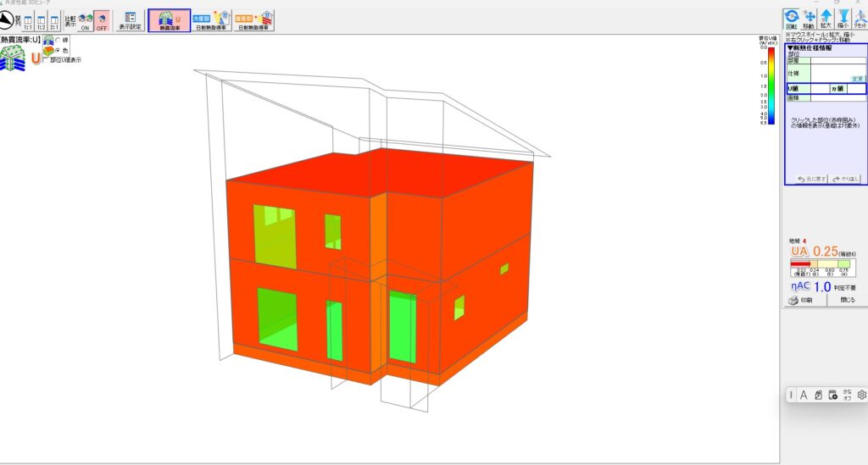Image resolution: width=868 pixels, height=465 pixels.
Task: Switch to 熱貫流率 U view
Action: 169,20
